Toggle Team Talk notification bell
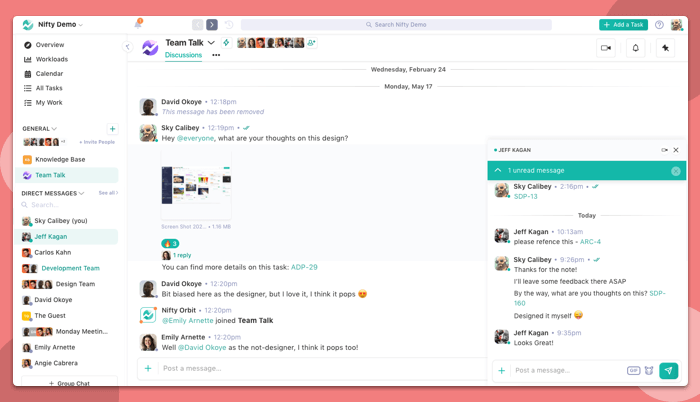 (x=635, y=48)
